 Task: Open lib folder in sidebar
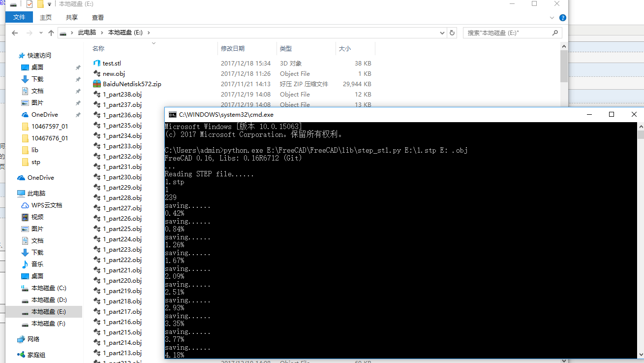[30, 150]
